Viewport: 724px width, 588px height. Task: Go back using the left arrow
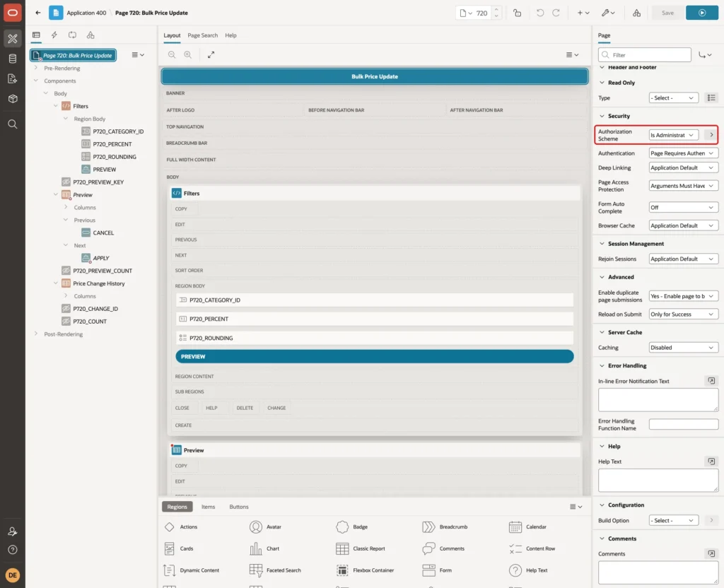[x=38, y=13]
